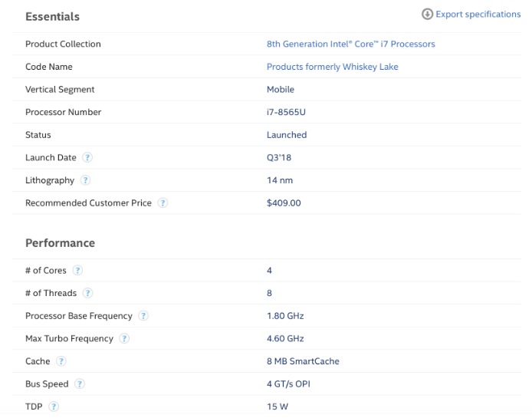Open help icon beside Max Turbo Frequency

pyautogui.click(x=124, y=338)
